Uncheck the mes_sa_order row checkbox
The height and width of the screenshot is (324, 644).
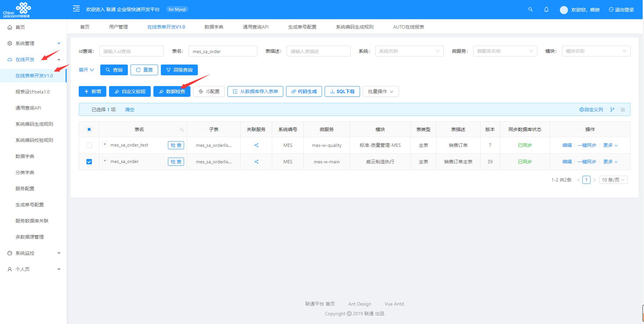89,162
